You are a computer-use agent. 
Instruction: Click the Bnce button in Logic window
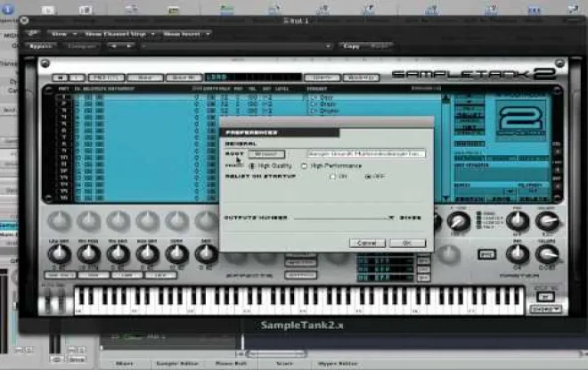click(x=77, y=359)
